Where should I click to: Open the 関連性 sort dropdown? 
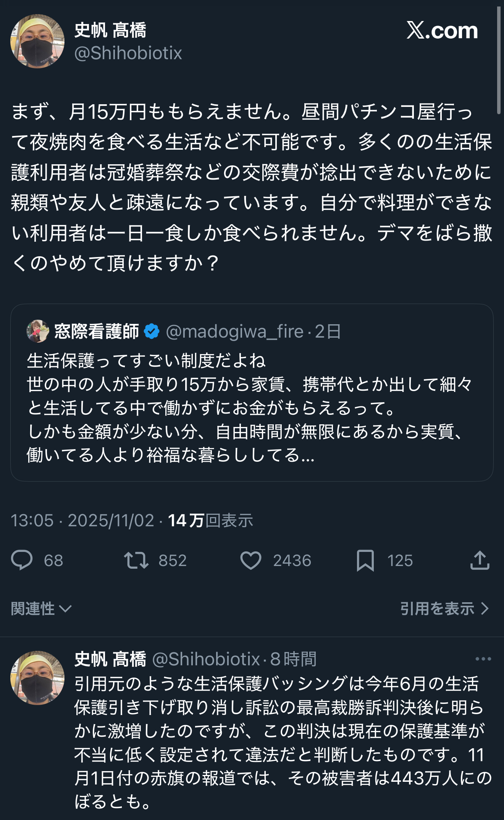point(41,608)
